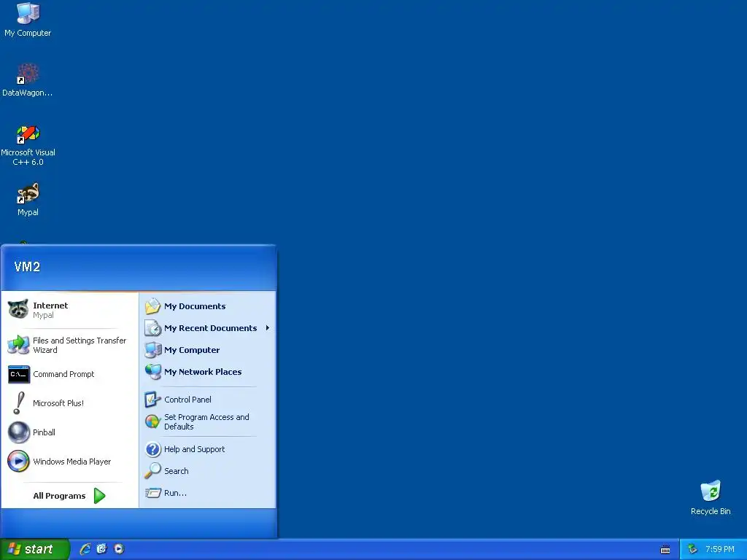Open Search from the Start menu
747x560 pixels.
click(208, 471)
